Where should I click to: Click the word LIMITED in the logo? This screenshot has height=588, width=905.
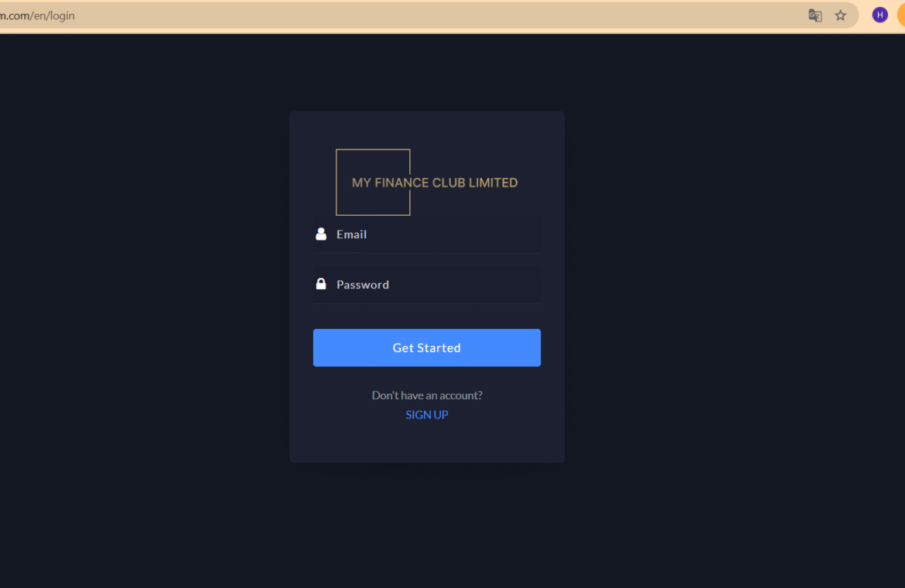493,183
